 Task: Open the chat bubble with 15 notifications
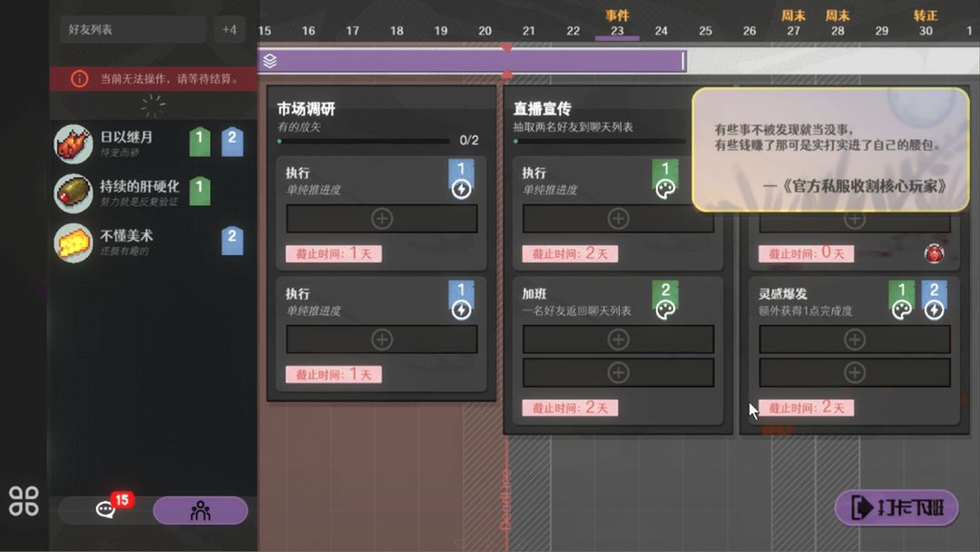point(105,509)
